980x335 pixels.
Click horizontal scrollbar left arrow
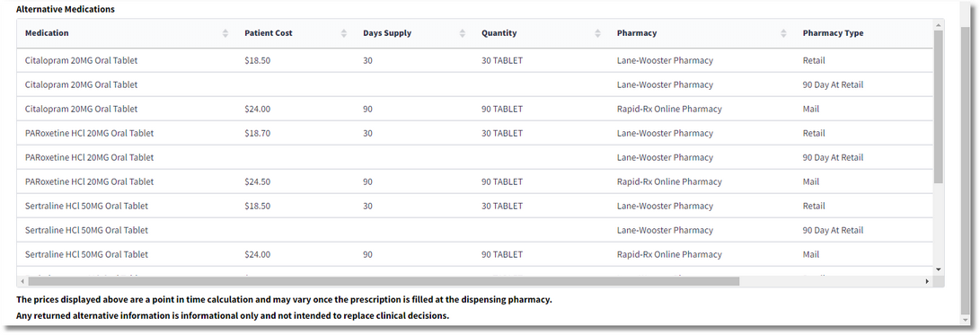pyautogui.click(x=23, y=282)
